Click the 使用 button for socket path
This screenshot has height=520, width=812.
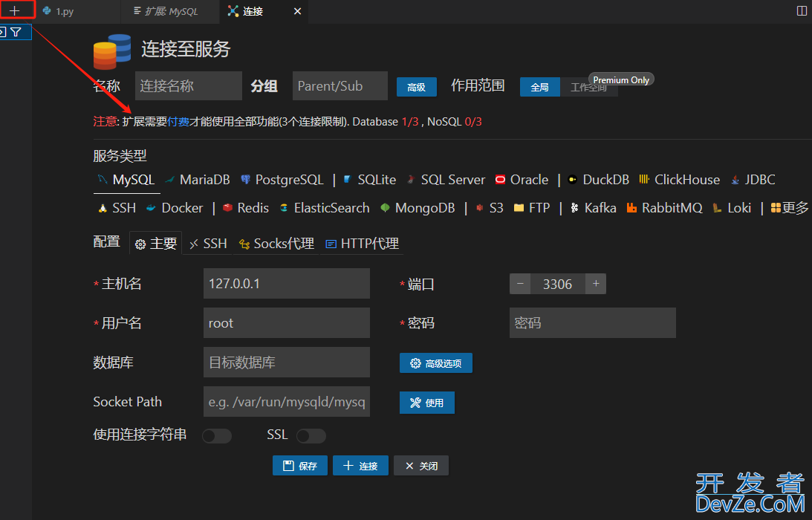coord(426,403)
